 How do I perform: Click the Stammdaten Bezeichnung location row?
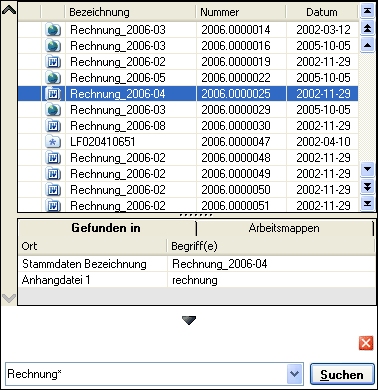(197, 264)
